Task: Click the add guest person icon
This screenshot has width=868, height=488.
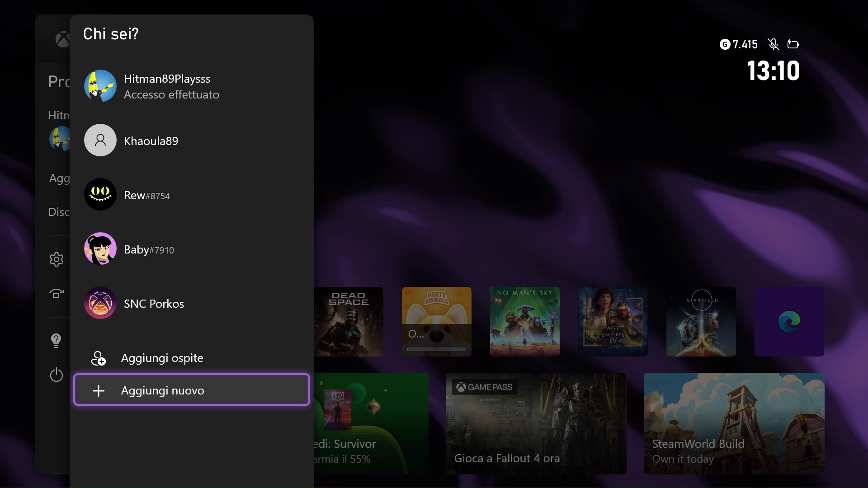Action: point(99,358)
